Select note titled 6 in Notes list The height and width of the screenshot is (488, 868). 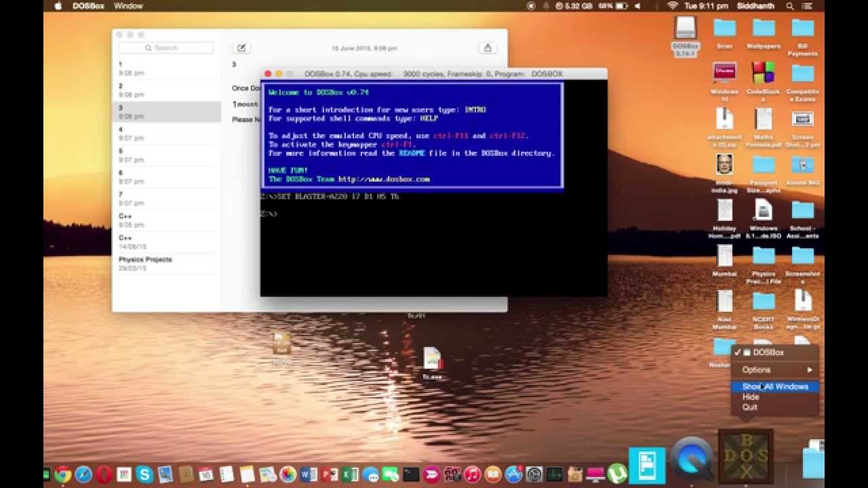166,177
